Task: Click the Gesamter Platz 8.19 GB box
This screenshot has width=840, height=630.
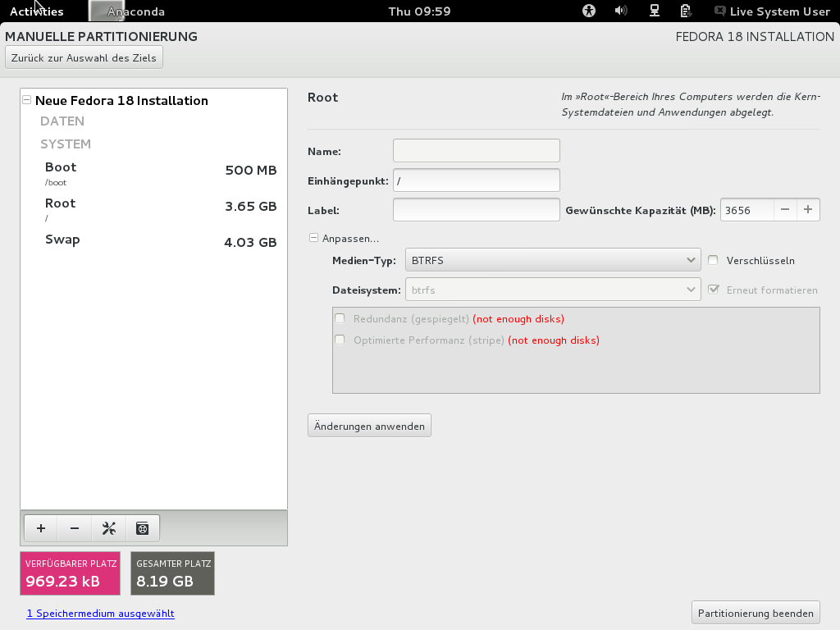Action: 172,573
